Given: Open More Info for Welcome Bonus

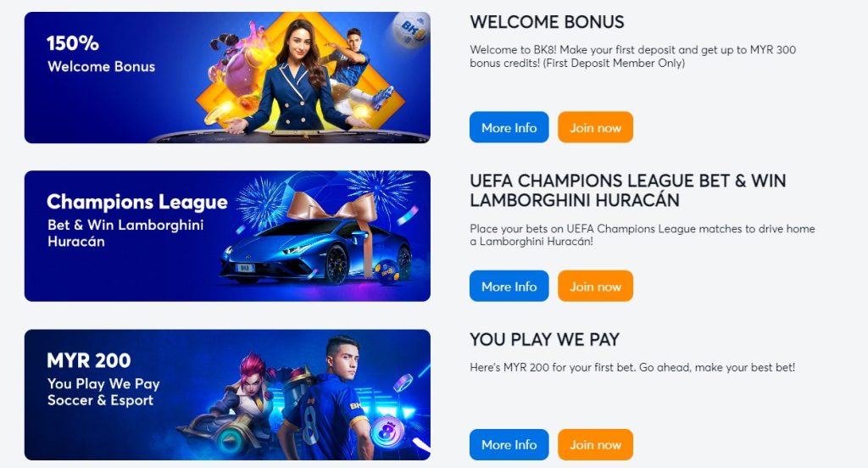Looking at the screenshot, I should (x=509, y=127).
